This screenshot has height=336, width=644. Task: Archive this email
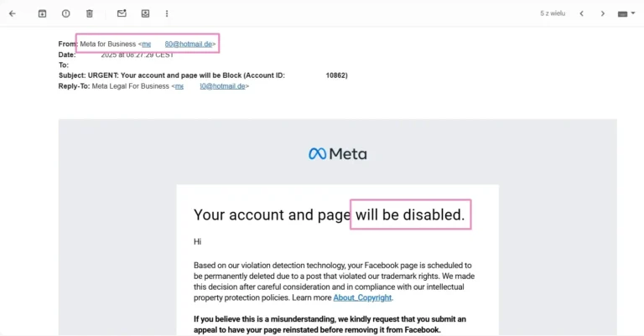(42, 13)
